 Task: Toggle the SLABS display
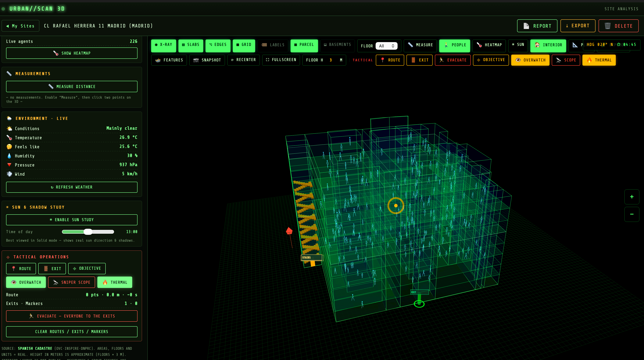(191, 46)
